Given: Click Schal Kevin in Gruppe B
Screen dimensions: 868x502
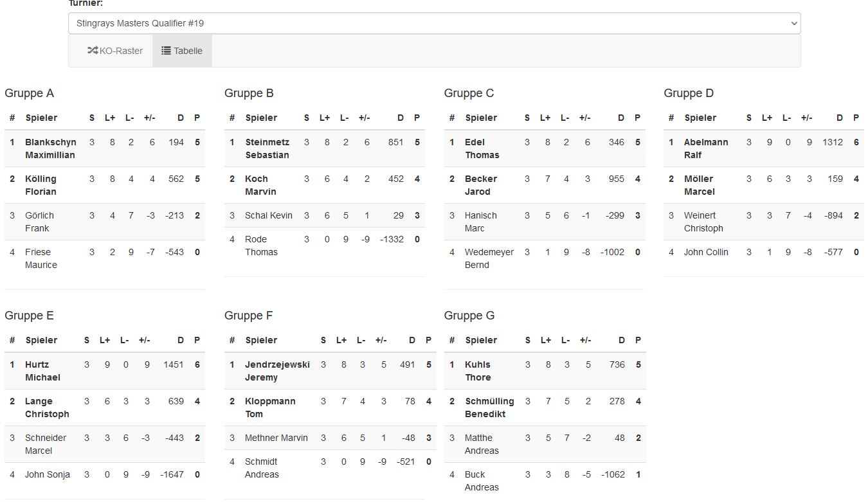Looking at the screenshot, I should (269, 215).
